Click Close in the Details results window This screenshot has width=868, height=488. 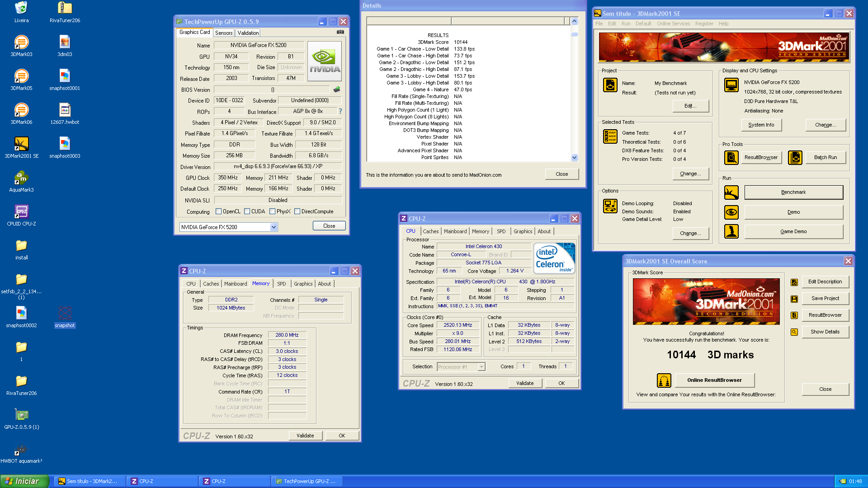pyautogui.click(x=561, y=174)
